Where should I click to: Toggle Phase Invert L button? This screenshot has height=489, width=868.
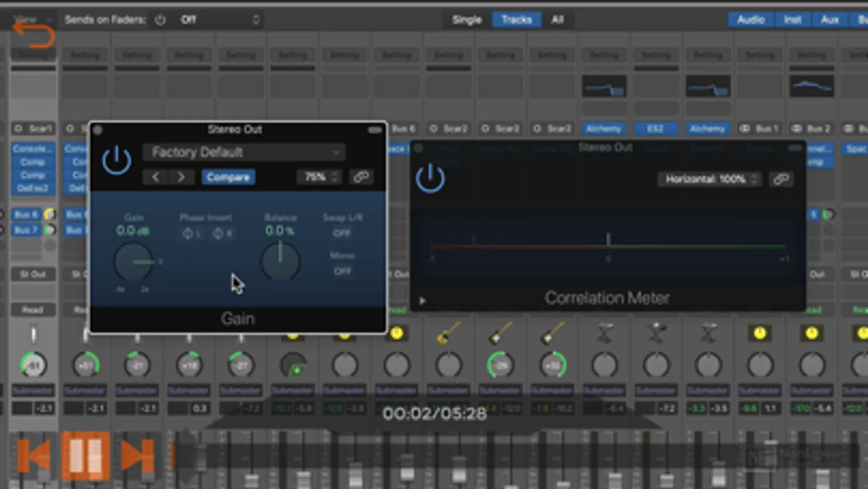(191, 233)
